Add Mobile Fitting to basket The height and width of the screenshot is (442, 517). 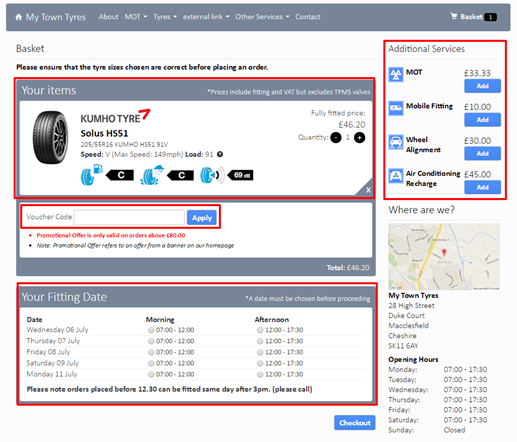(482, 120)
